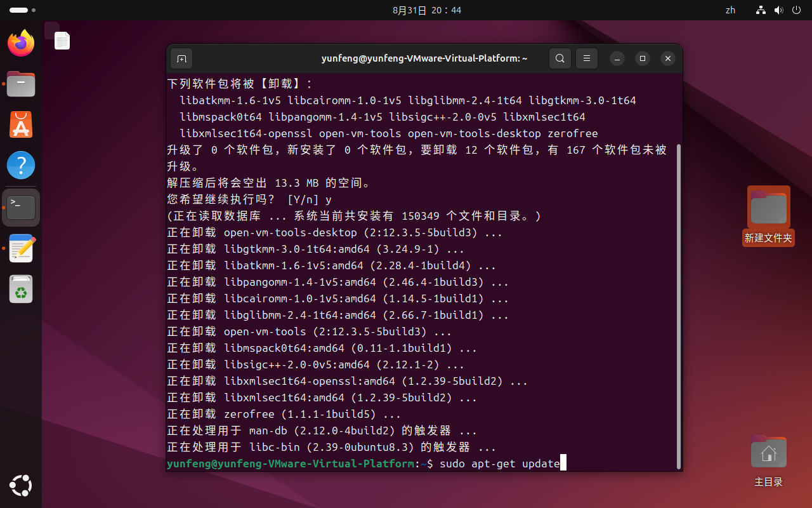812x508 pixels.
Task: Open the volume icon in top bar
Action: click(x=778, y=10)
